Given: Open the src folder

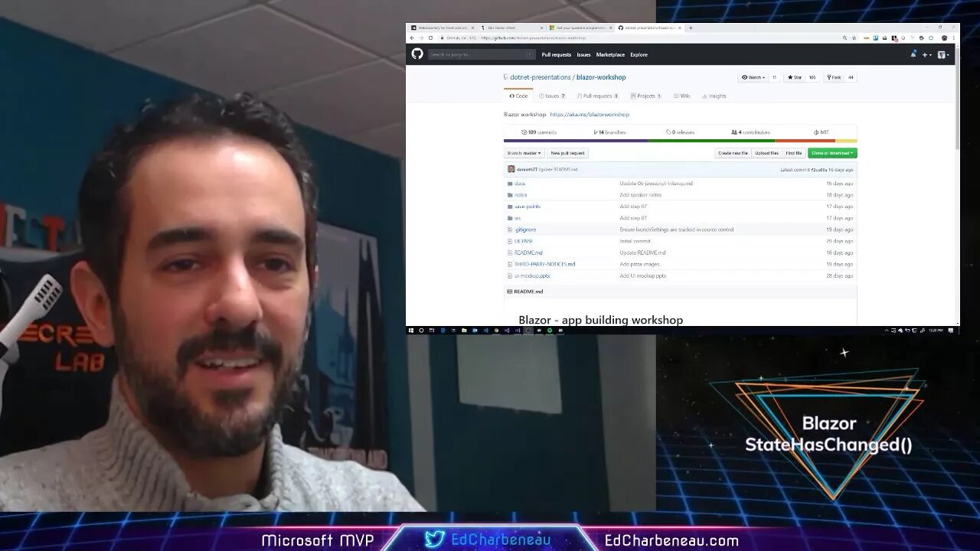Looking at the screenshot, I should pyautogui.click(x=518, y=218).
